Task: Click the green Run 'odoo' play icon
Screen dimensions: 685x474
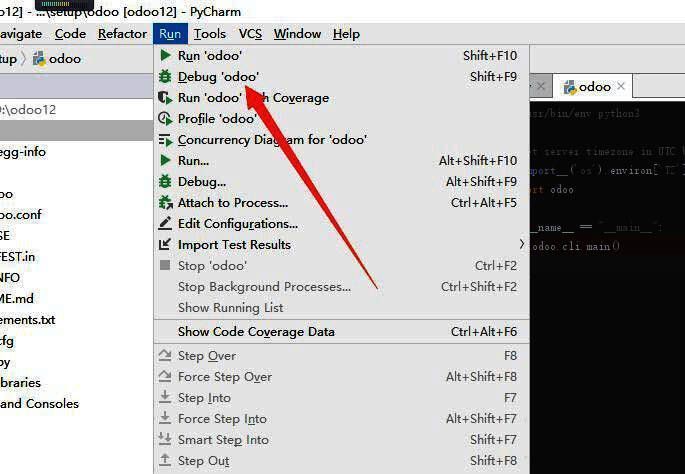Action: pyautogui.click(x=166, y=56)
